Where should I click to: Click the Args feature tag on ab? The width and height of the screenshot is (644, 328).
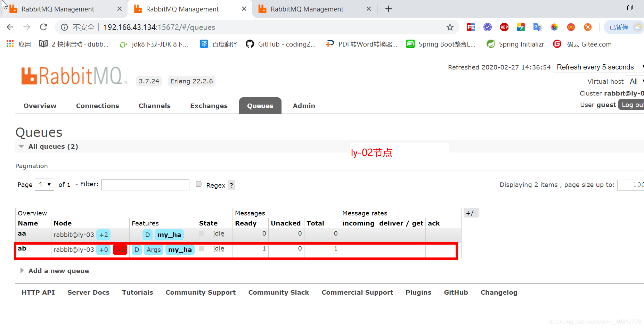click(x=154, y=250)
